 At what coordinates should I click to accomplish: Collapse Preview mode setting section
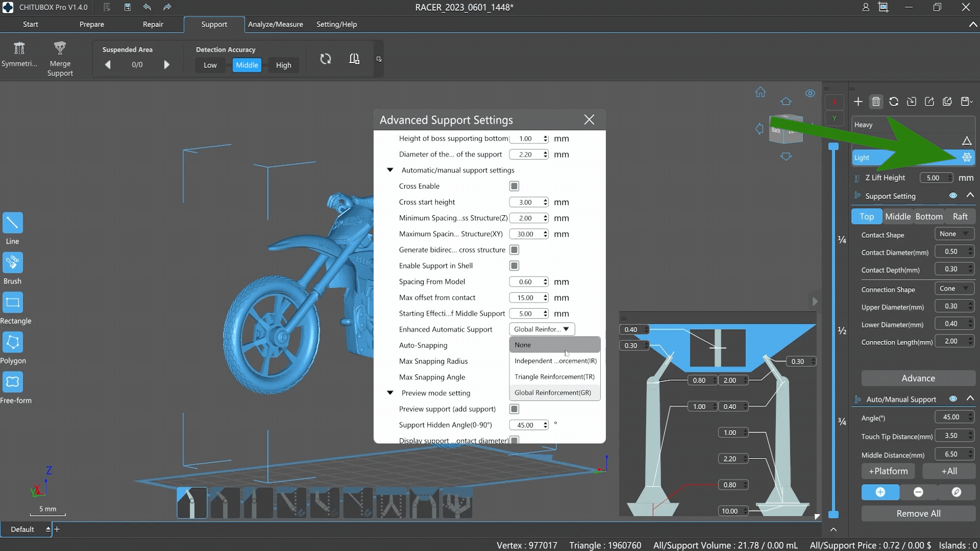click(390, 393)
